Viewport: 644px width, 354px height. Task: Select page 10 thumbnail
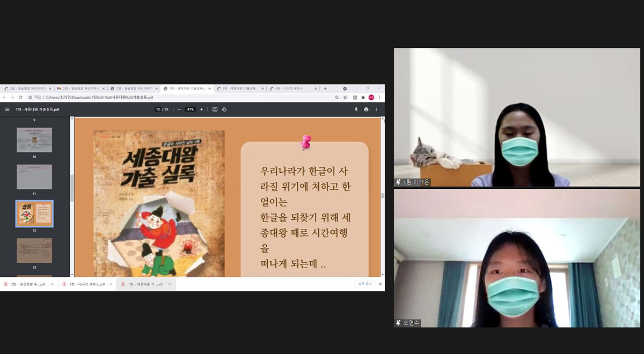[x=34, y=140]
